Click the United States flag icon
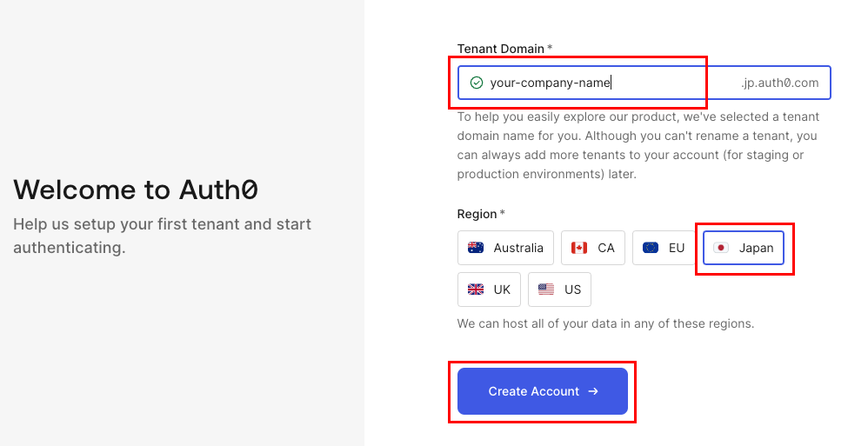Screen dimensions: 868x446 click(546, 290)
